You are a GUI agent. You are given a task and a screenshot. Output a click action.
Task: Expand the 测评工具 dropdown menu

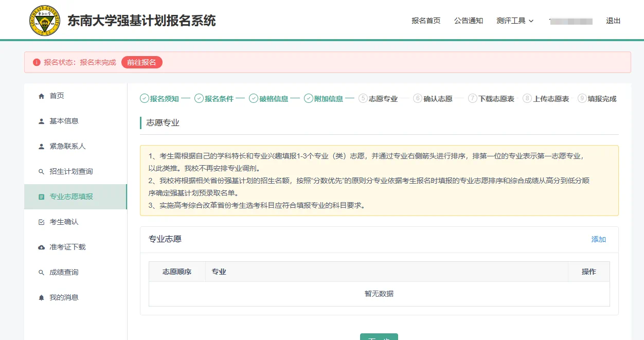coord(515,21)
